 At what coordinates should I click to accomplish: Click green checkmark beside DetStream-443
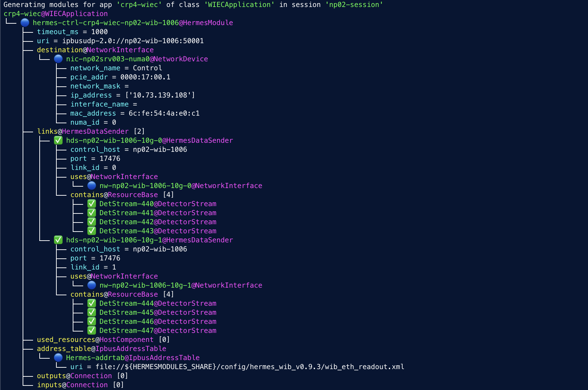pos(92,231)
